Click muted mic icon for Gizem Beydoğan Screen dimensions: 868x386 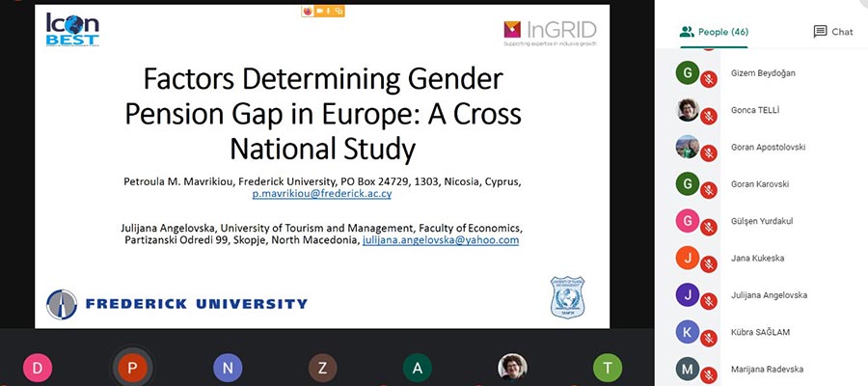[709, 78]
